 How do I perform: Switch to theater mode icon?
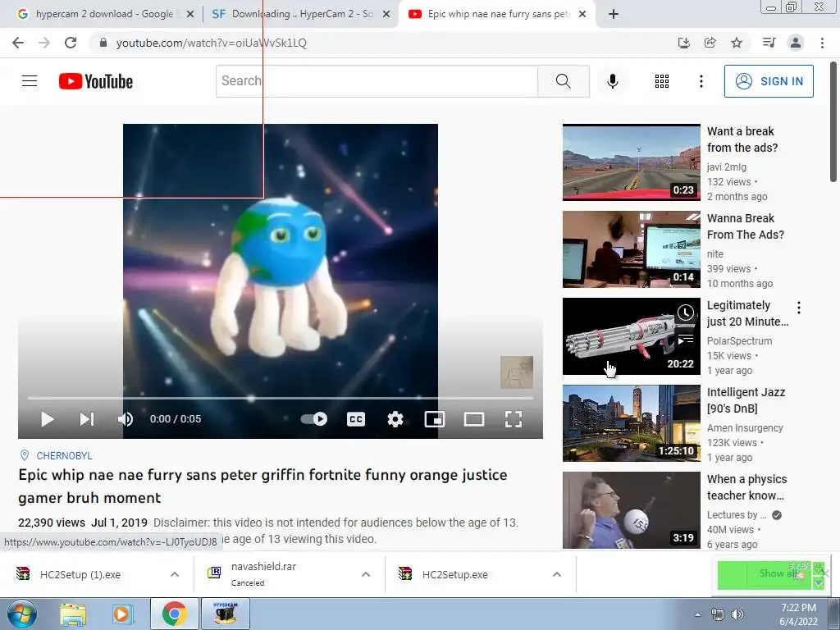tap(474, 419)
